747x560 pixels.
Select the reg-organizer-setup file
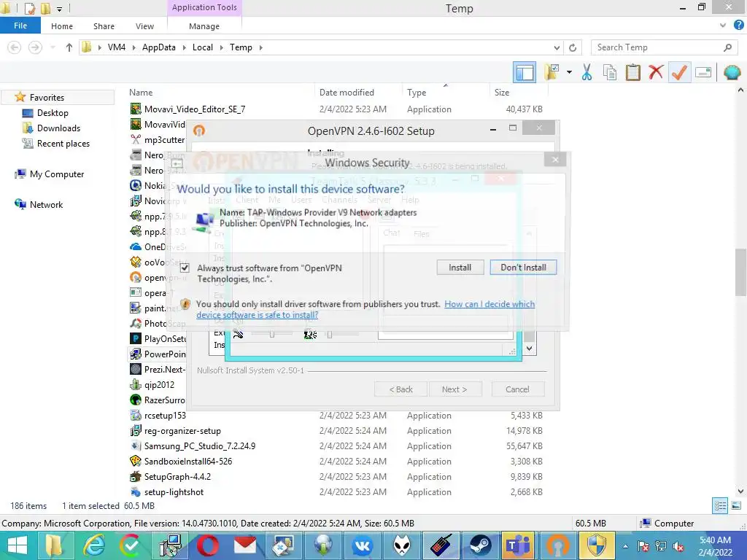point(182,431)
